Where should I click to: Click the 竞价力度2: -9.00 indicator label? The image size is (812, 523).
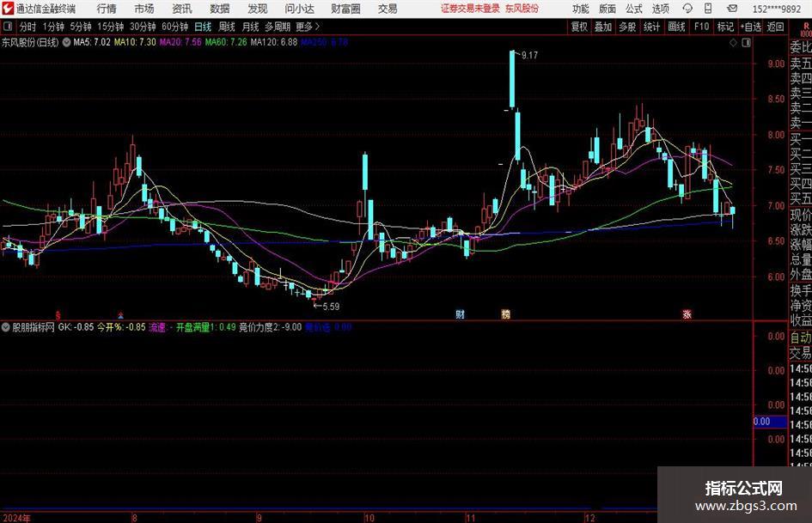tap(271, 327)
